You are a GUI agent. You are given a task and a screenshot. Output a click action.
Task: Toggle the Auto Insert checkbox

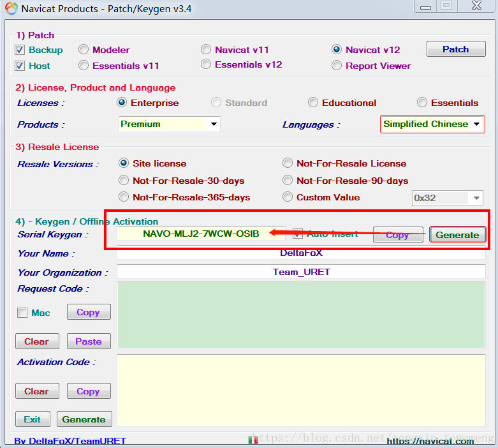click(x=298, y=234)
